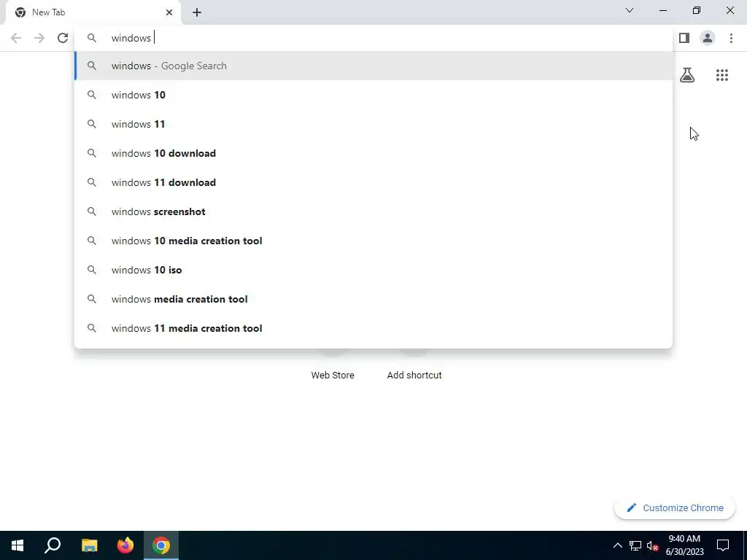The image size is (747, 560).
Task: Click in the address bar containing windows
Action: (373, 38)
